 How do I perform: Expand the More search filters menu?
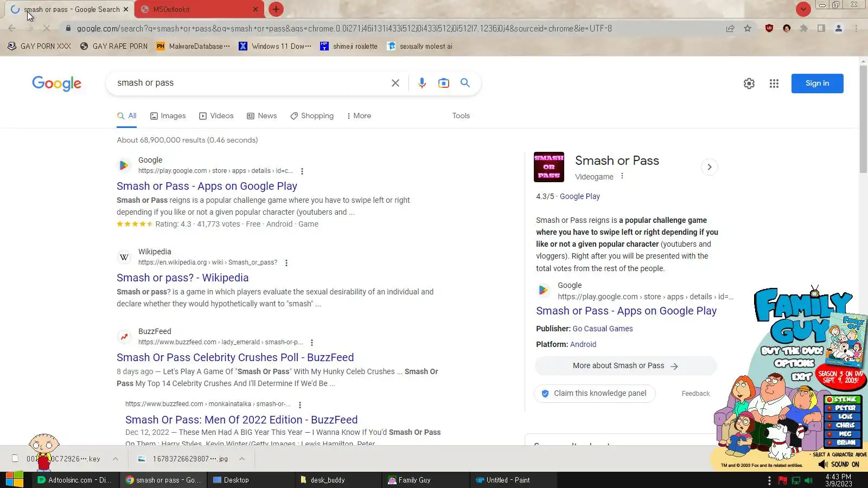[x=359, y=116]
